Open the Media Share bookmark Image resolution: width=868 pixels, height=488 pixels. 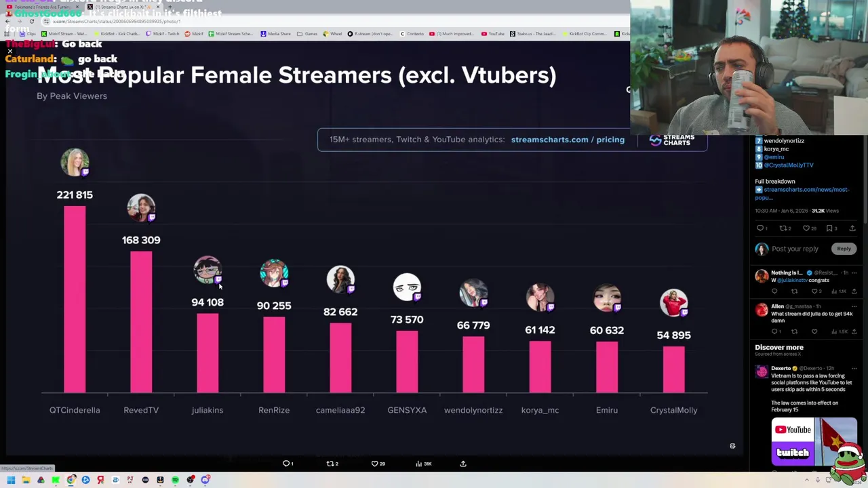[x=275, y=34]
